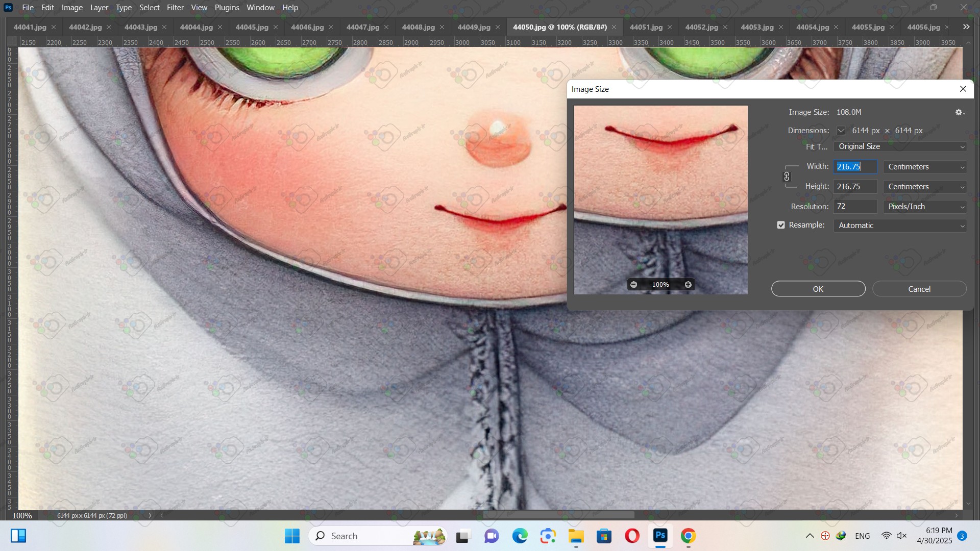Open the Plugins menu
Screen dimensions: 980x551
click(x=227, y=8)
